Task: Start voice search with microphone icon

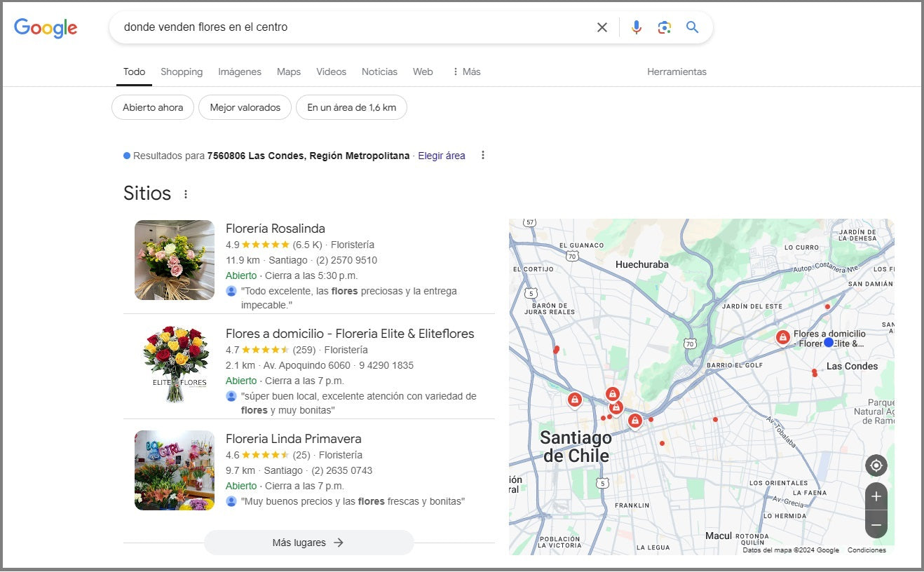Action: point(637,27)
